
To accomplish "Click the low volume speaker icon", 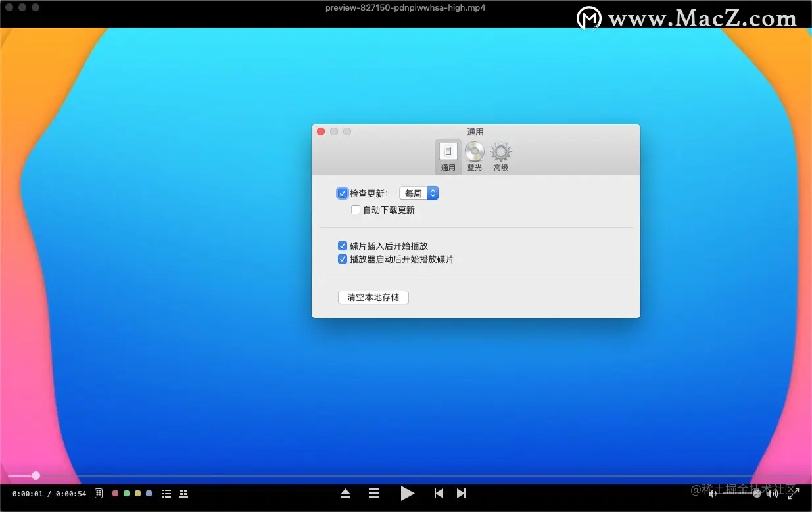I will (712, 493).
